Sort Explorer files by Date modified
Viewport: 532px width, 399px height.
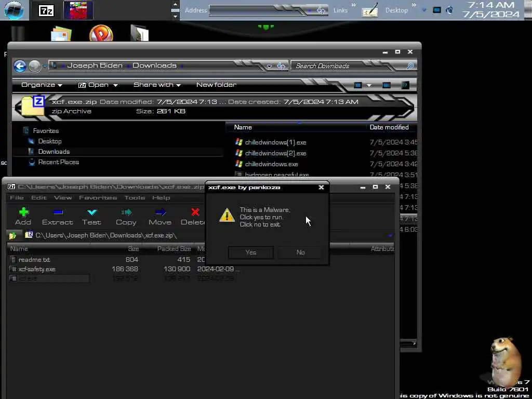[x=389, y=127]
